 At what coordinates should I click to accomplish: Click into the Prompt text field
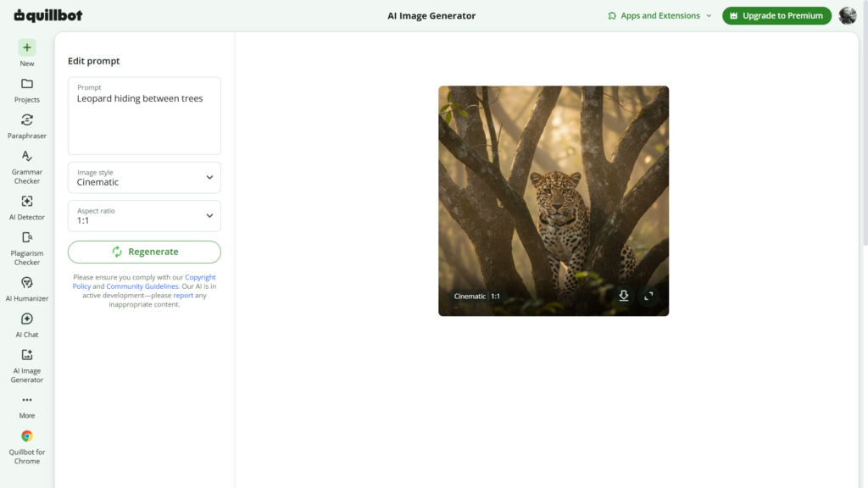pos(144,115)
